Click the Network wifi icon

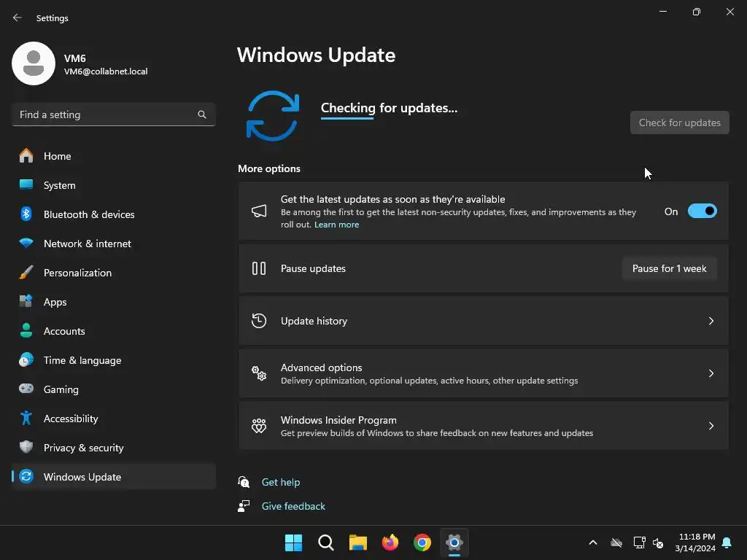click(26, 244)
